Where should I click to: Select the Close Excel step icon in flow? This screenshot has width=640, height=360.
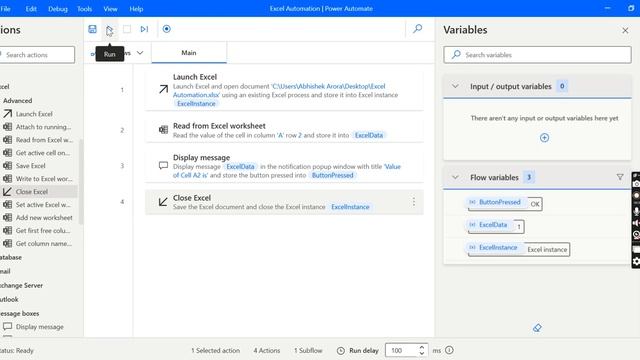(163, 202)
